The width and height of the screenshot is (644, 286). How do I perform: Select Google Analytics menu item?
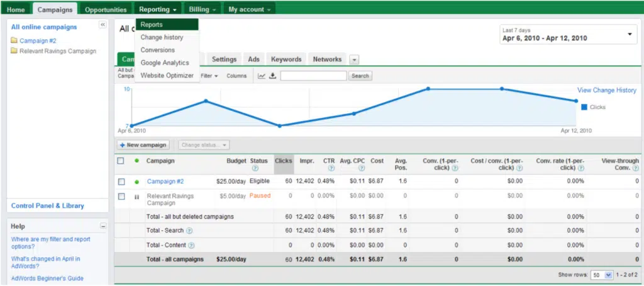[165, 63]
